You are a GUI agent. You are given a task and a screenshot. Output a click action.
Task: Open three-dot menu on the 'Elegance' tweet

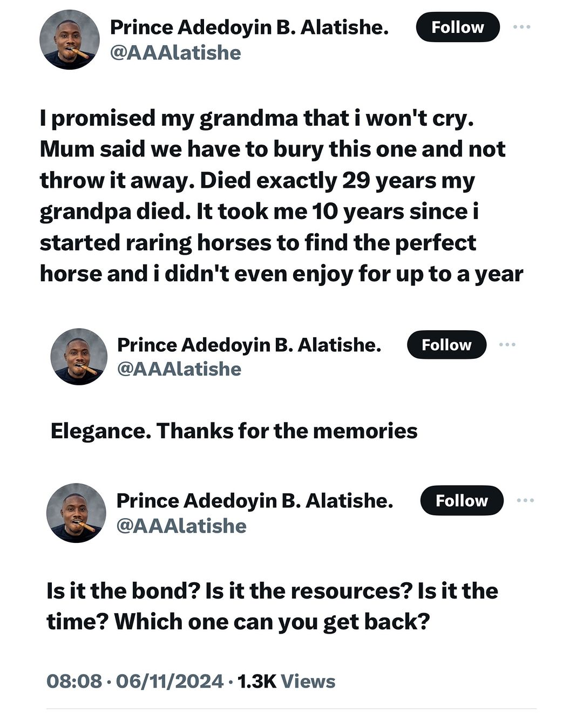507,344
